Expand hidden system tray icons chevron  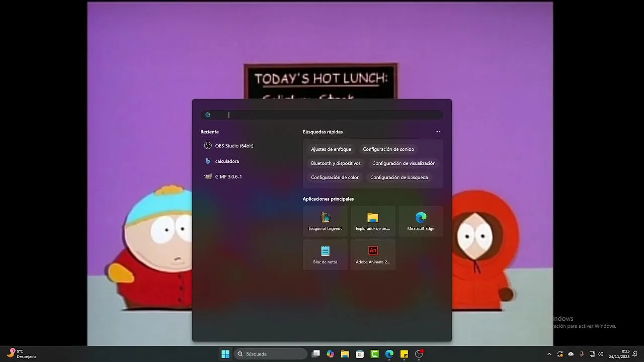(549, 354)
